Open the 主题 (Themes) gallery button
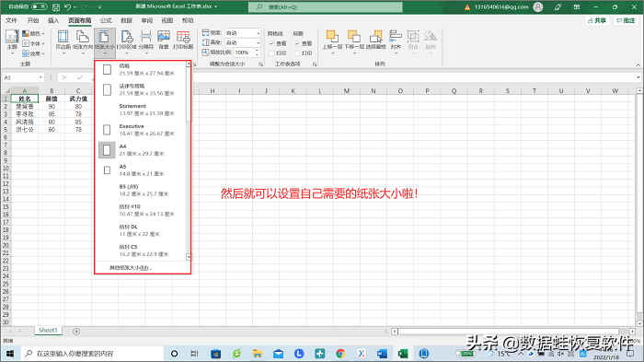Viewport: 644px width, 362px height. coord(12,42)
